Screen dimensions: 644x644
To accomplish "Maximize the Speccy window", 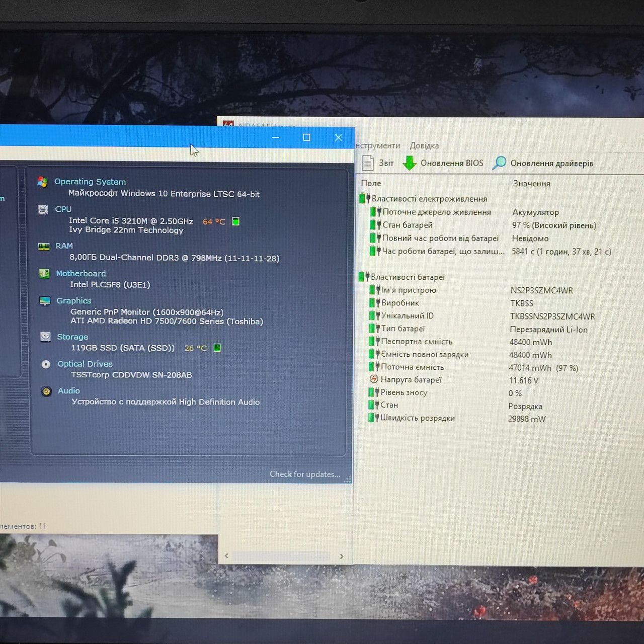I will click(x=306, y=137).
